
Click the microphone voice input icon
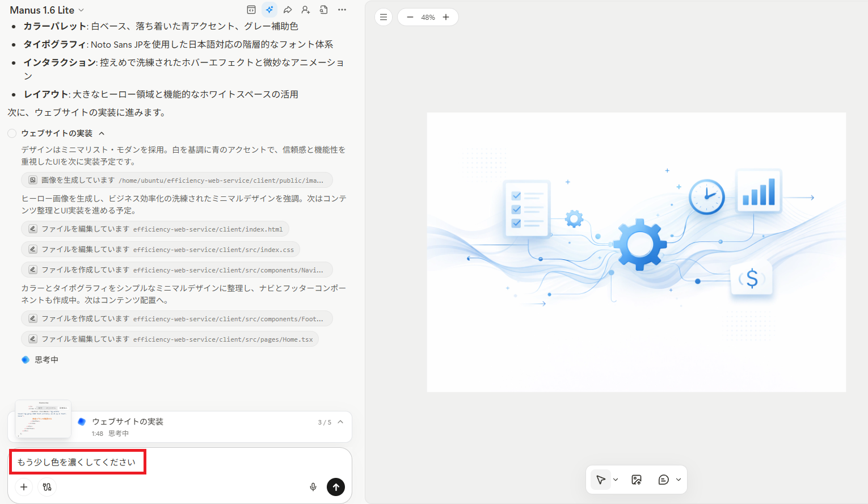313,487
